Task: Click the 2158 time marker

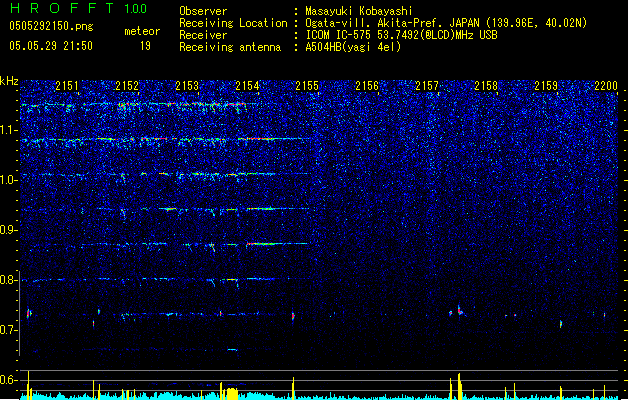Action: [x=486, y=86]
